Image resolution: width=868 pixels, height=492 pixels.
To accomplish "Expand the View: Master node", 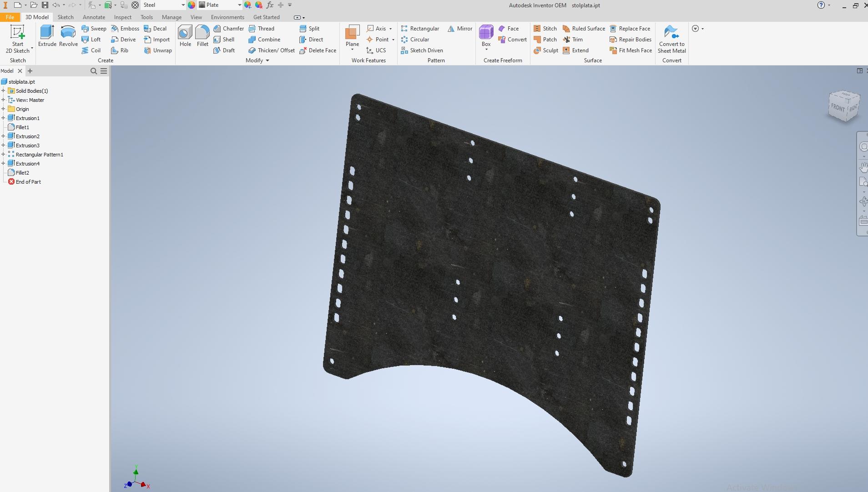I will pyautogui.click(x=3, y=100).
